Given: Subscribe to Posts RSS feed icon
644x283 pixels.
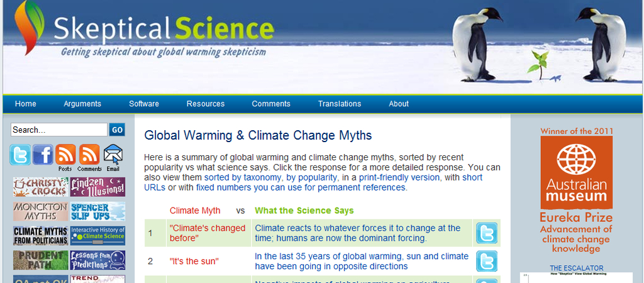Looking at the screenshot, I should pos(65,154).
